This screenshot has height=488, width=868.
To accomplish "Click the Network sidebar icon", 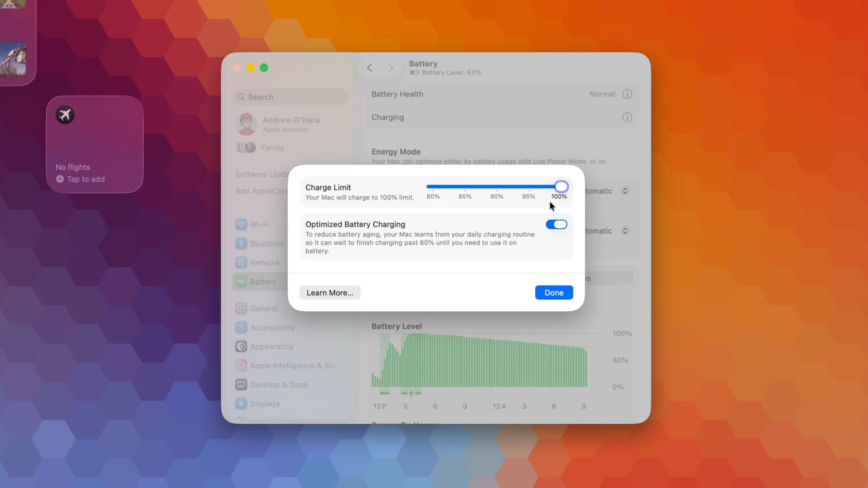I will coord(241,263).
